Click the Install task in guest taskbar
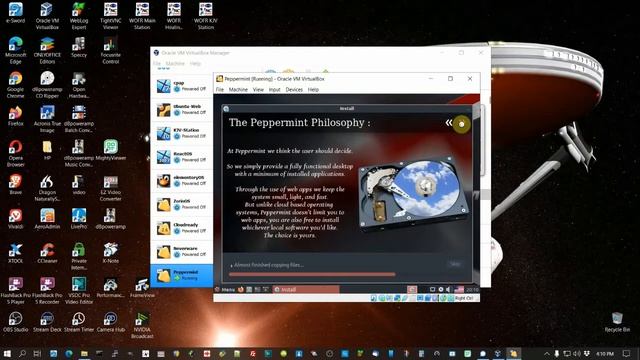The width and height of the screenshot is (640, 360). point(306,289)
